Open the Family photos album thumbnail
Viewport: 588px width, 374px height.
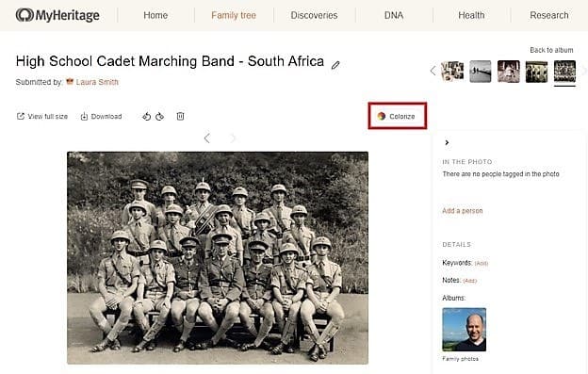[x=465, y=330]
